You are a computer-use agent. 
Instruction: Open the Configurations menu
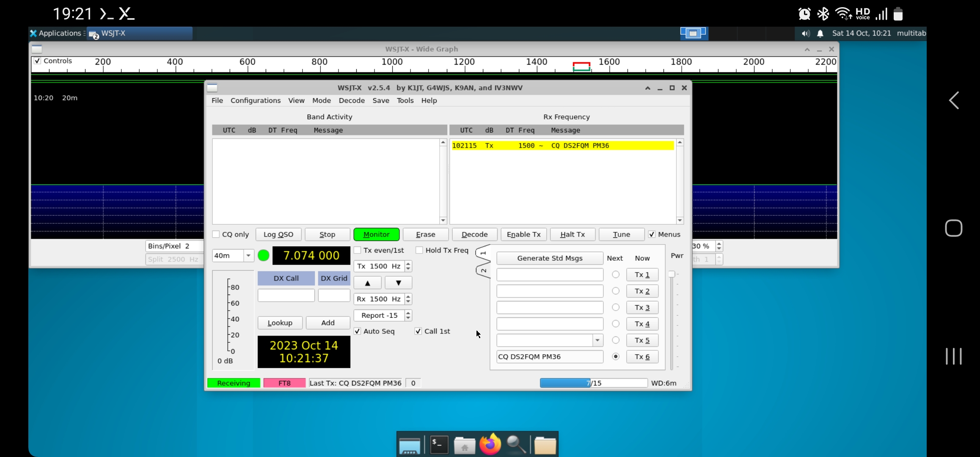(255, 100)
